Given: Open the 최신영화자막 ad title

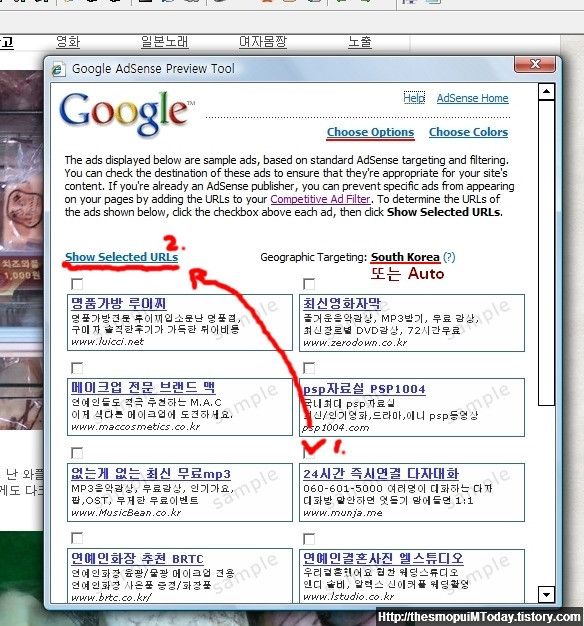Looking at the screenshot, I should click(342, 303).
